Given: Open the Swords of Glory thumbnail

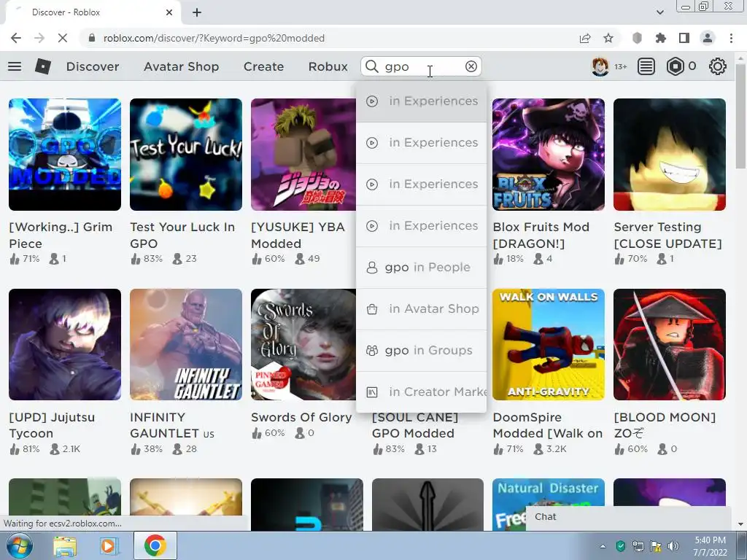Looking at the screenshot, I should pos(303,344).
